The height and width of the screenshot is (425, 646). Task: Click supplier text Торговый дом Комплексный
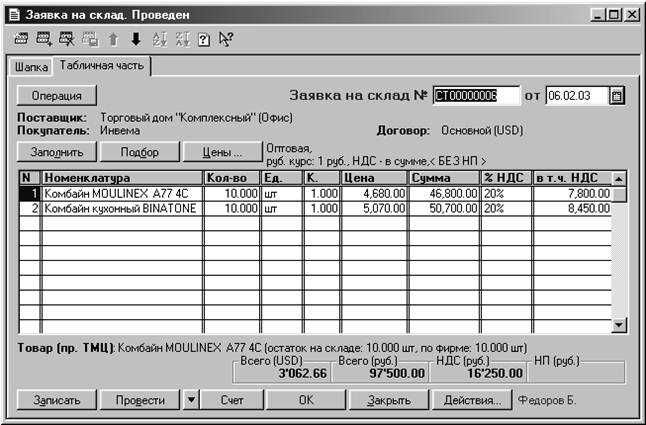[x=197, y=118]
